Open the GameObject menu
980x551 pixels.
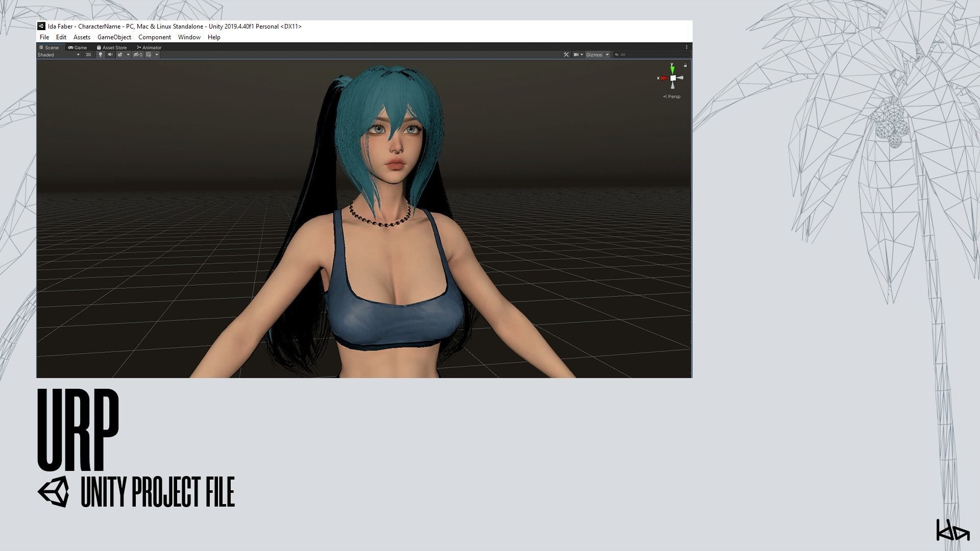pos(114,37)
